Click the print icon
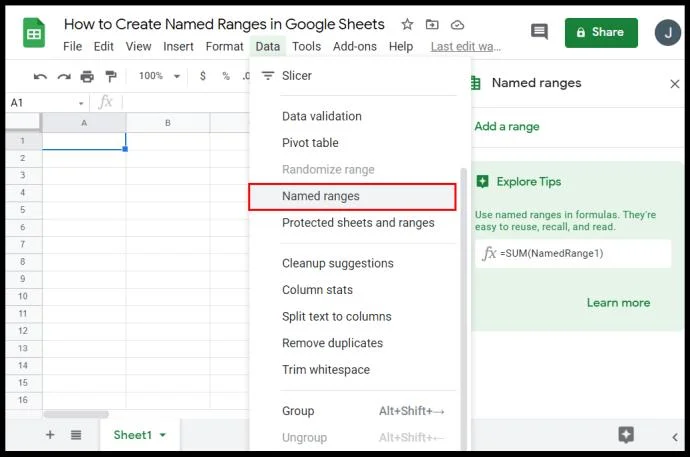690x457 pixels. click(x=87, y=77)
